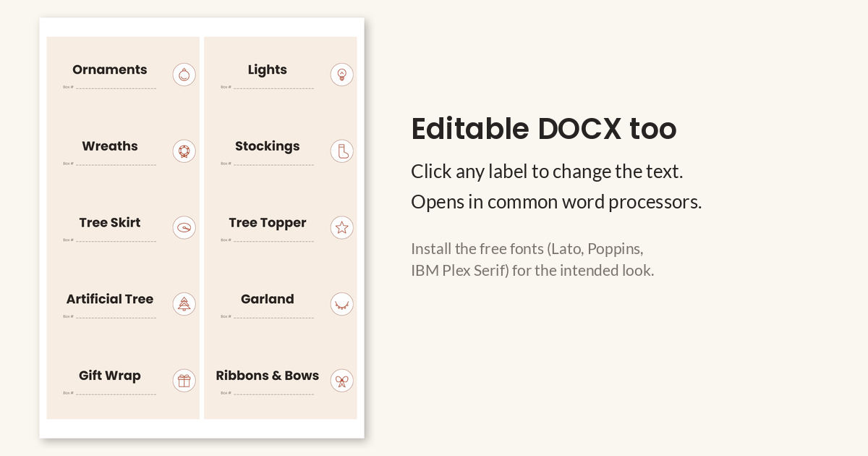Click the Box # line under Wreaths
Viewport: 868px width, 456px height.
coord(109,164)
